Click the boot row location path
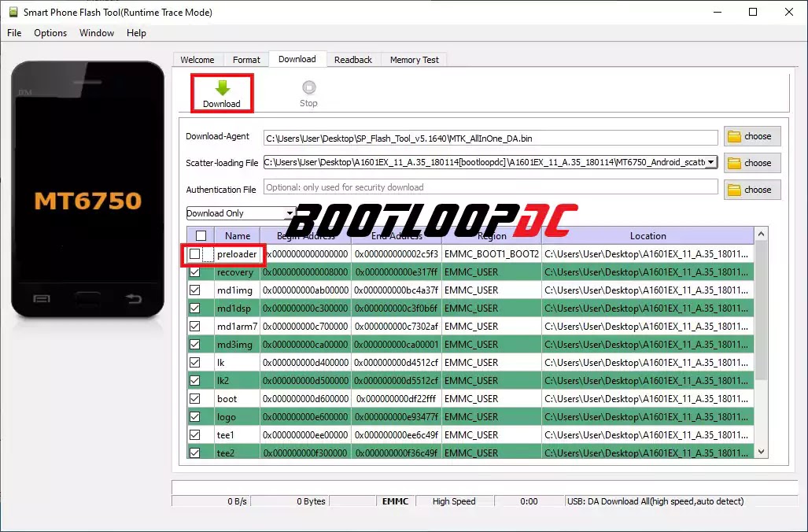808x532 pixels. (x=646, y=398)
